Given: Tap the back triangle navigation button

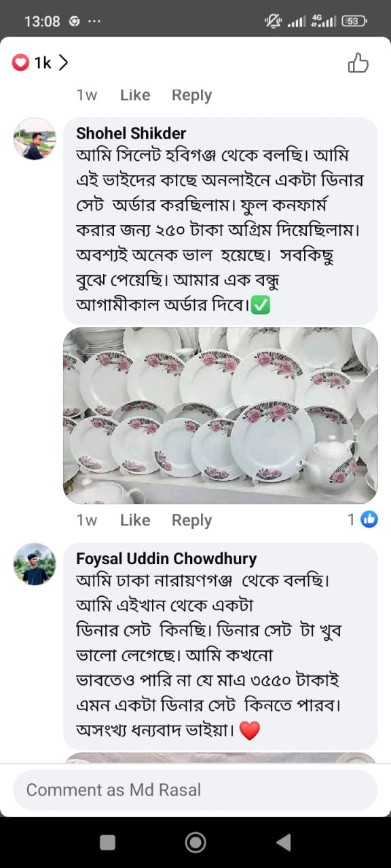Looking at the screenshot, I should pos(284,843).
